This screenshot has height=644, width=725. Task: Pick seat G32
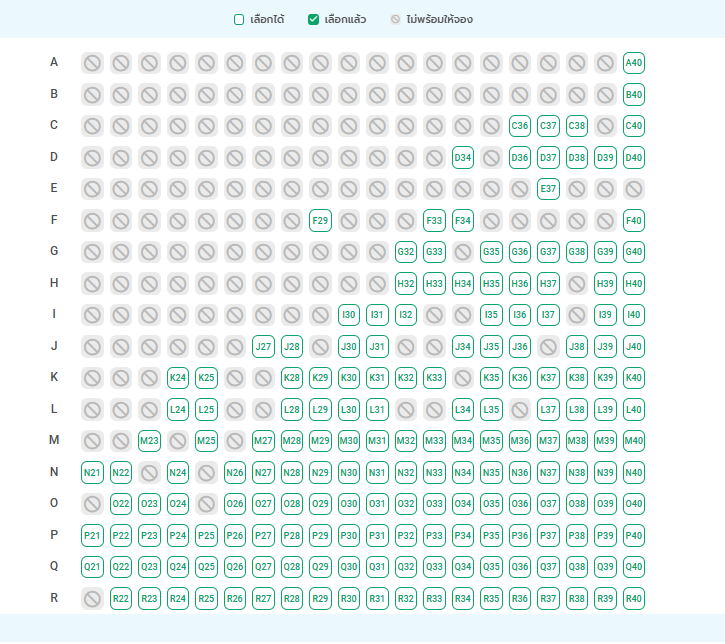[406, 252]
